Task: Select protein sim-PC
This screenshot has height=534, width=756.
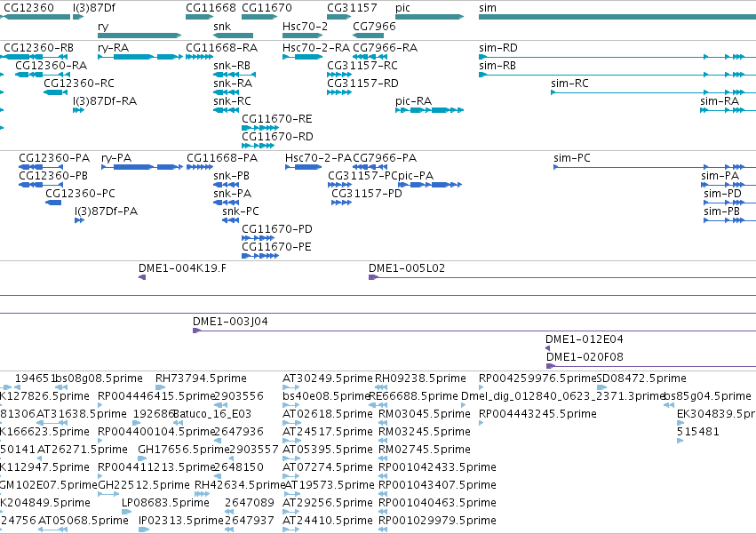Action: 572,158
